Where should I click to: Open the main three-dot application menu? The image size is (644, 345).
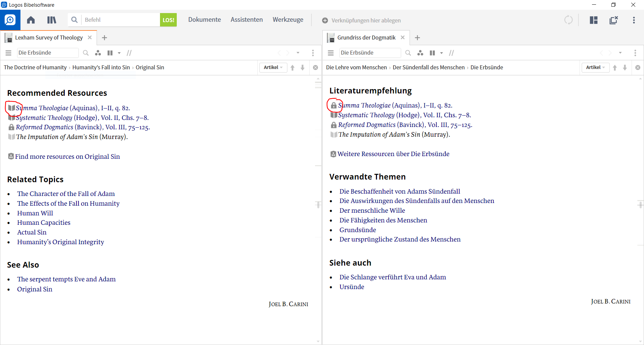pyautogui.click(x=634, y=20)
